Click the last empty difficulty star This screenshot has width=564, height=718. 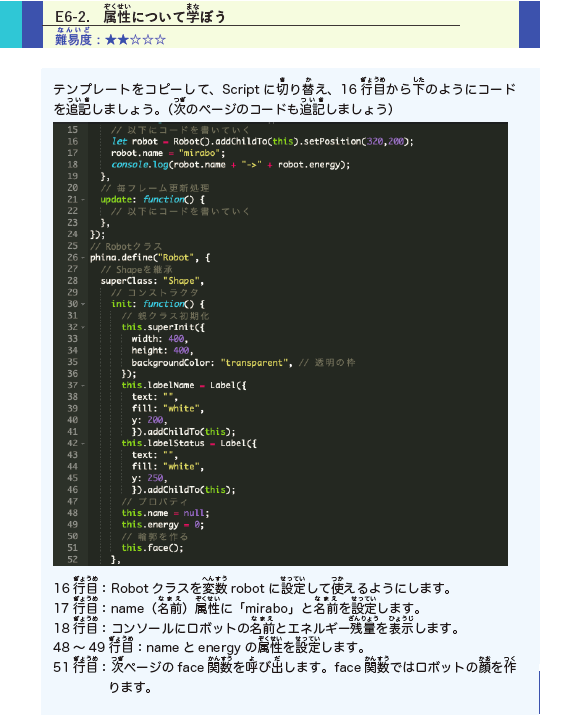point(160,40)
